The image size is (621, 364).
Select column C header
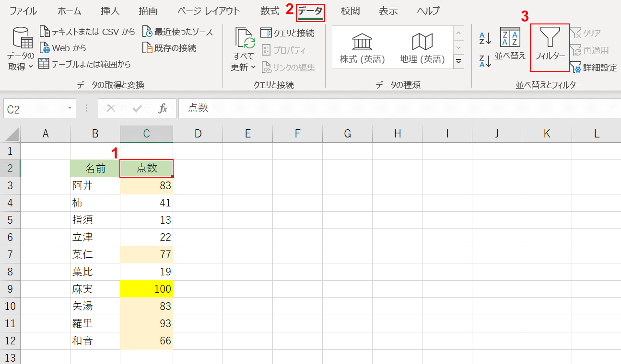(147, 134)
